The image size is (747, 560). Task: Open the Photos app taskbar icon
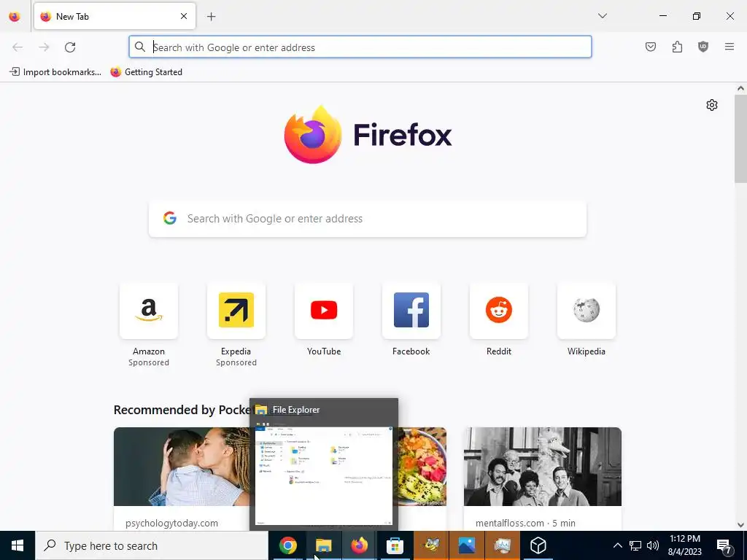click(466, 545)
